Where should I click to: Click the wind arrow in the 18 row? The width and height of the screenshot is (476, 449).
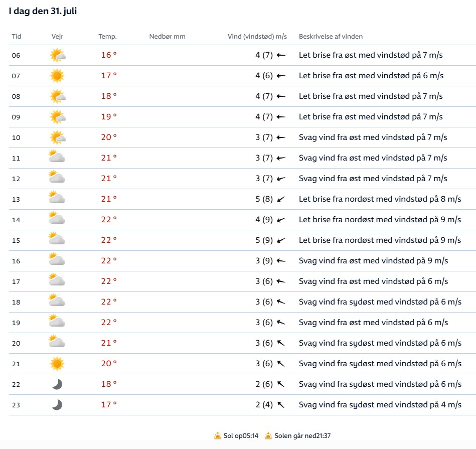click(x=281, y=302)
